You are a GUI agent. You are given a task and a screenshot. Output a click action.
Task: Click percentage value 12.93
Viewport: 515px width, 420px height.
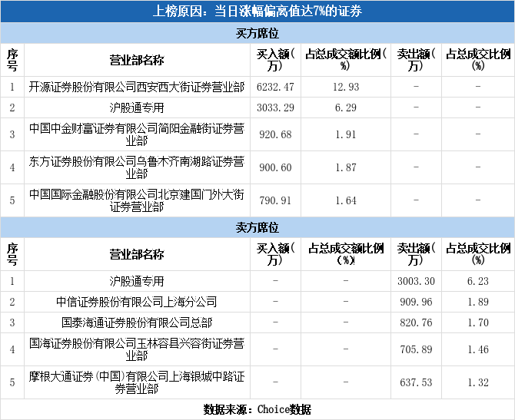tap(346, 87)
